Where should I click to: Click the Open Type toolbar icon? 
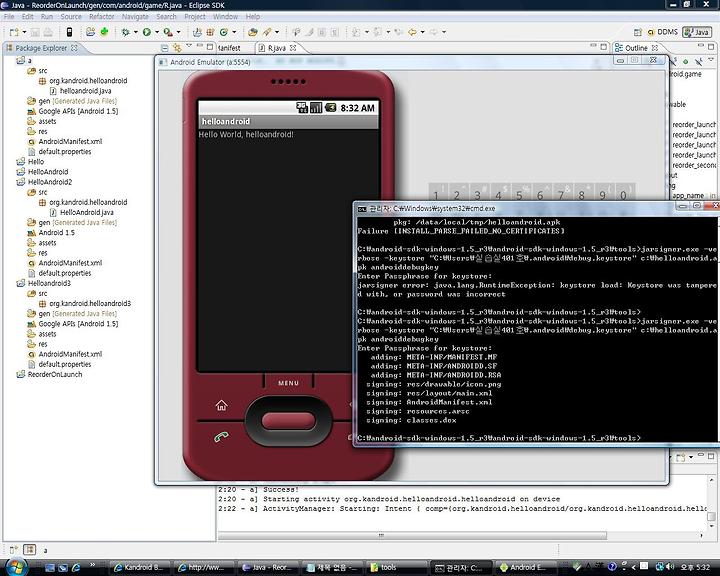coord(253,32)
